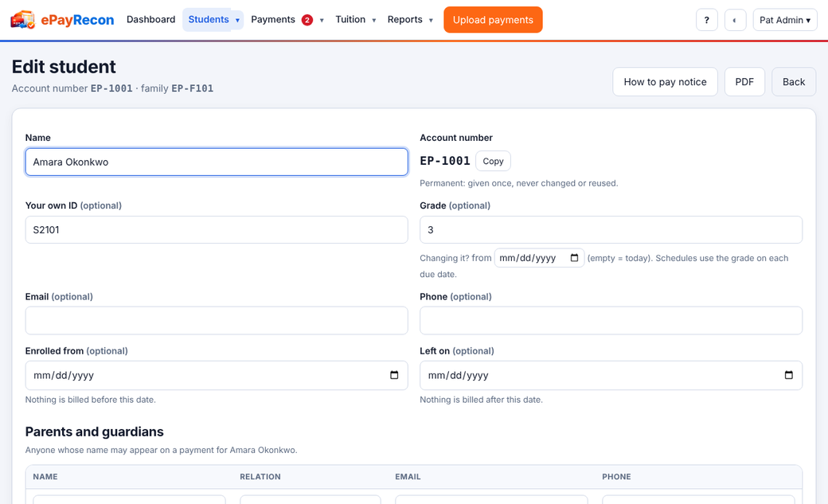This screenshot has width=828, height=504.
Task: Click the empty Email field
Action: [x=217, y=321]
